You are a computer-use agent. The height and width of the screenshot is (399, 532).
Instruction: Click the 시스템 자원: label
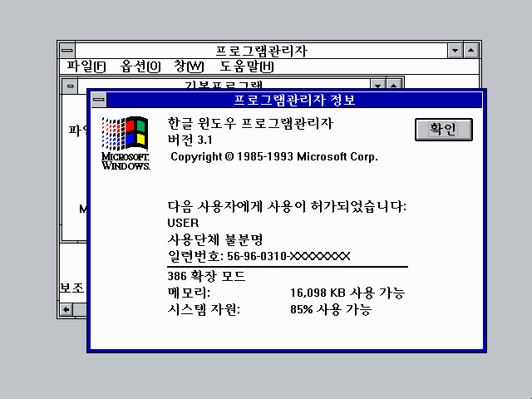[x=204, y=309]
